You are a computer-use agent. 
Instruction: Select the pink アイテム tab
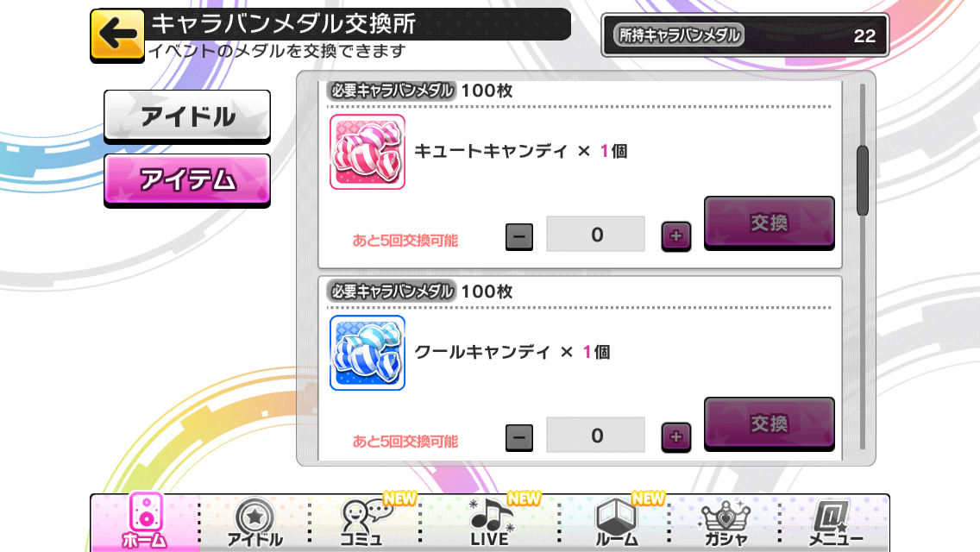point(187,180)
